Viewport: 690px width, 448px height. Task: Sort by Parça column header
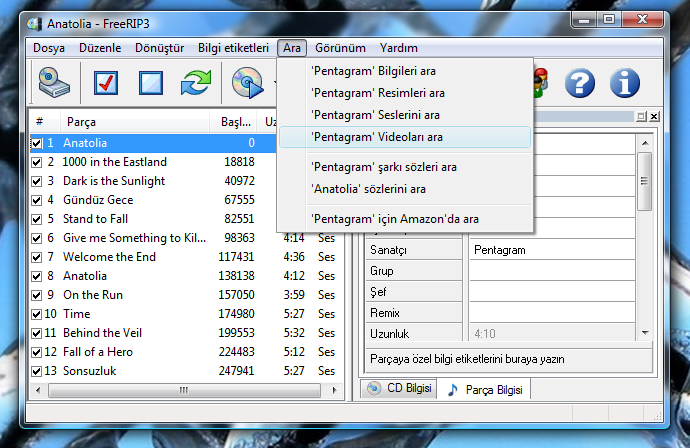[133, 121]
